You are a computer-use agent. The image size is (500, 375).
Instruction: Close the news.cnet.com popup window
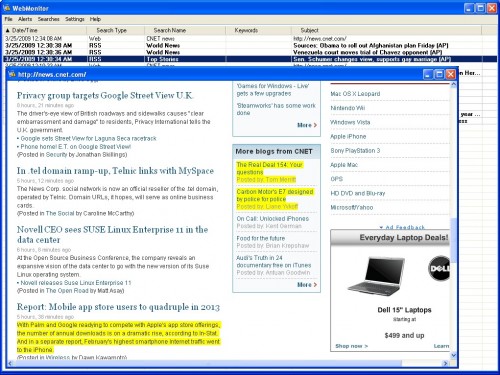(451, 74)
